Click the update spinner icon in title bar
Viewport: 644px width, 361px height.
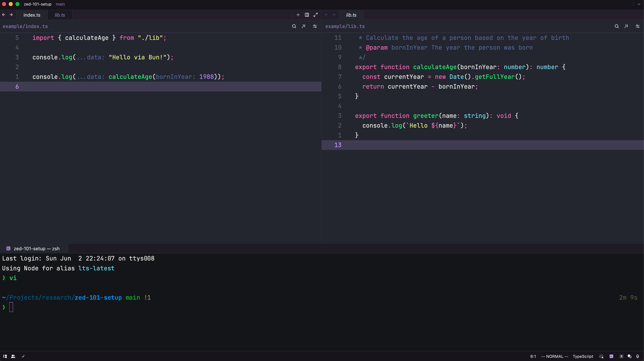coord(633,4)
